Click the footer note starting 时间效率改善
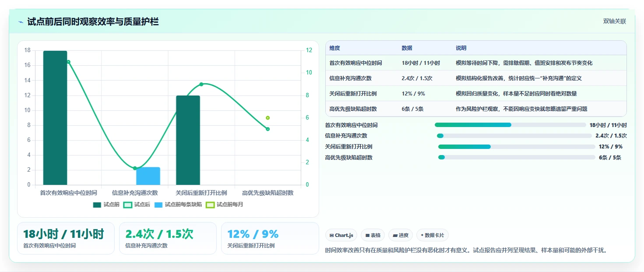 (x=466, y=251)
